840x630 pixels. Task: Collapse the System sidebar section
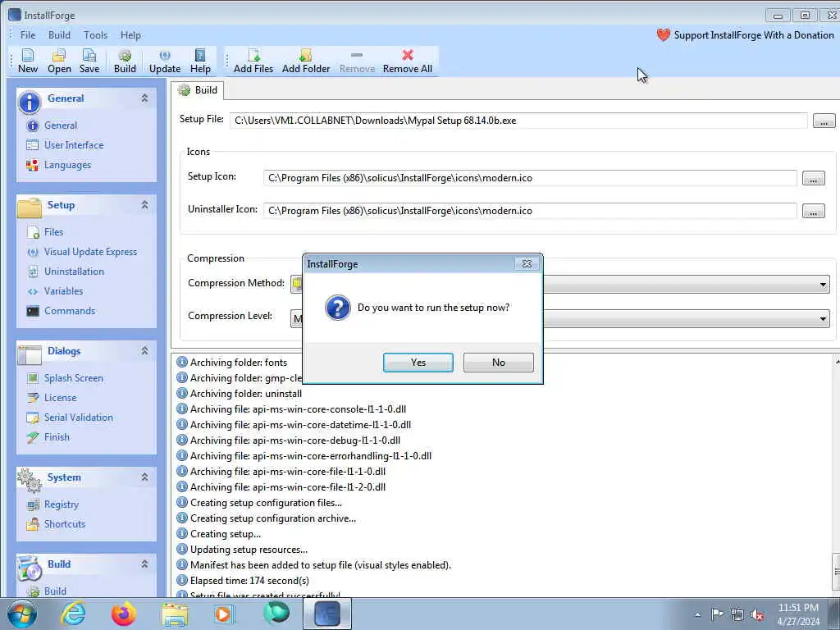click(144, 477)
